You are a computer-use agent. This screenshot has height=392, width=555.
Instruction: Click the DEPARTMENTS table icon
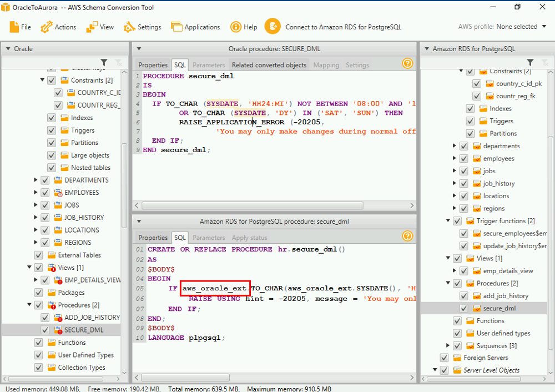(x=58, y=180)
